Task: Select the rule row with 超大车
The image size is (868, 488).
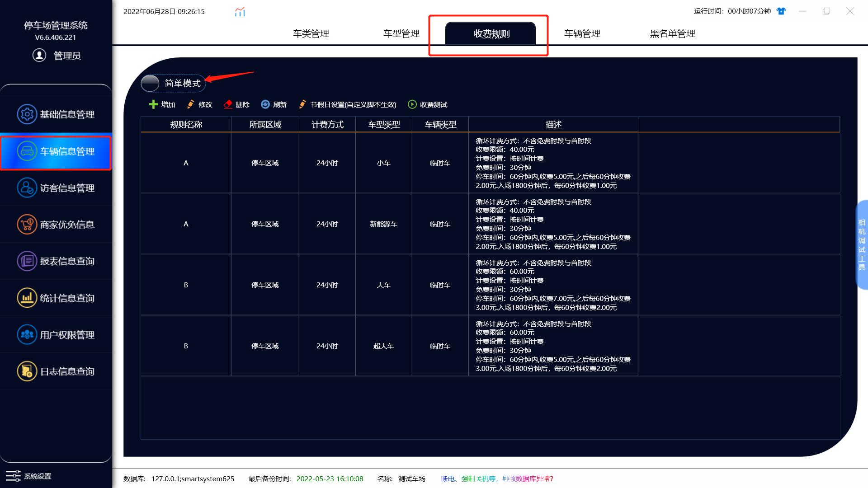Action: pyautogui.click(x=490, y=346)
